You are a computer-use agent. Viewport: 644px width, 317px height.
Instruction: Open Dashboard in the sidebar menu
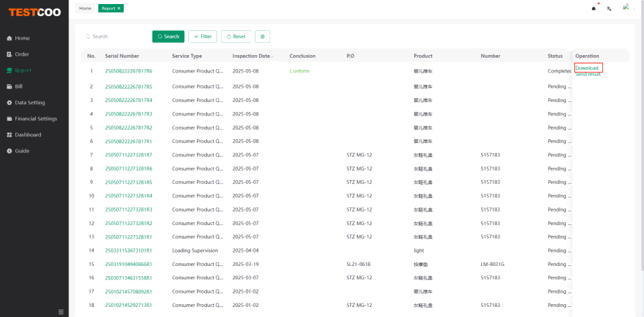click(28, 134)
